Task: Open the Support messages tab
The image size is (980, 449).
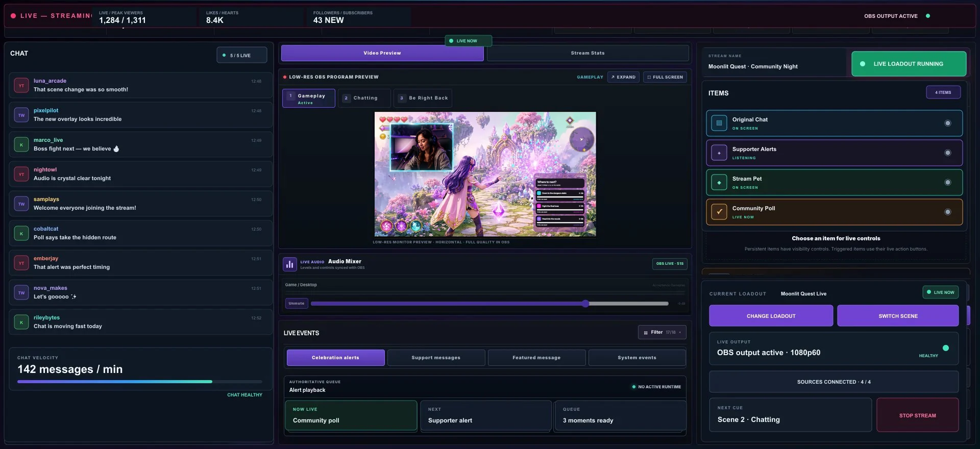Action: (x=436, y=358)
